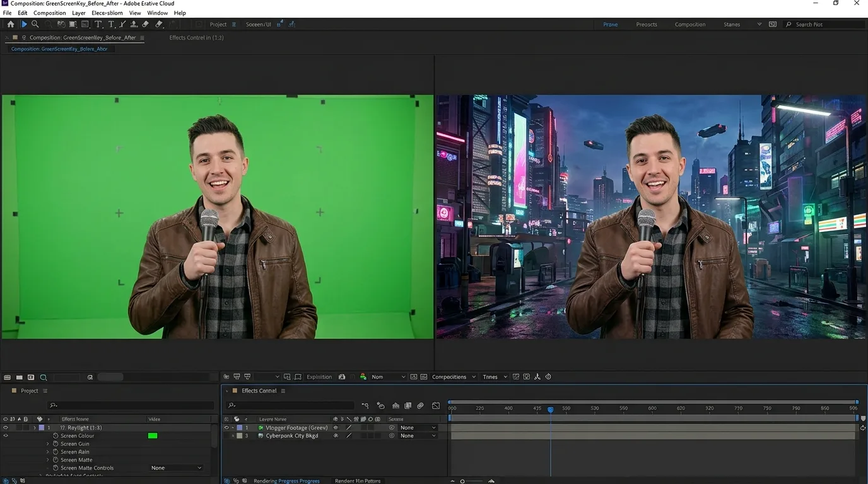
Task: Click the Expinition button above timeline
Action: (x=319, y=377)
